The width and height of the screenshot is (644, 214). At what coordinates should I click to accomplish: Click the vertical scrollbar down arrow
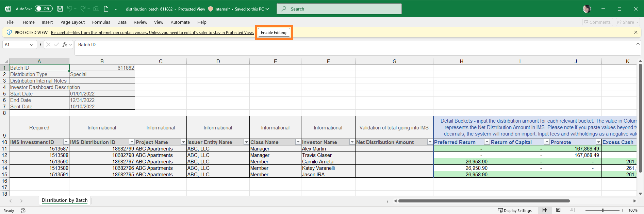(640, 194)
